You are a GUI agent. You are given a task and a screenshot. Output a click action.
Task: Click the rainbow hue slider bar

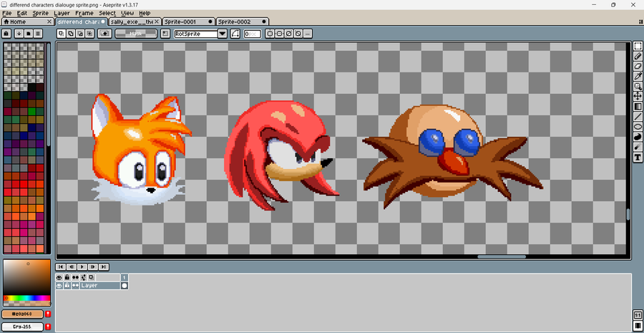[26, 298]
